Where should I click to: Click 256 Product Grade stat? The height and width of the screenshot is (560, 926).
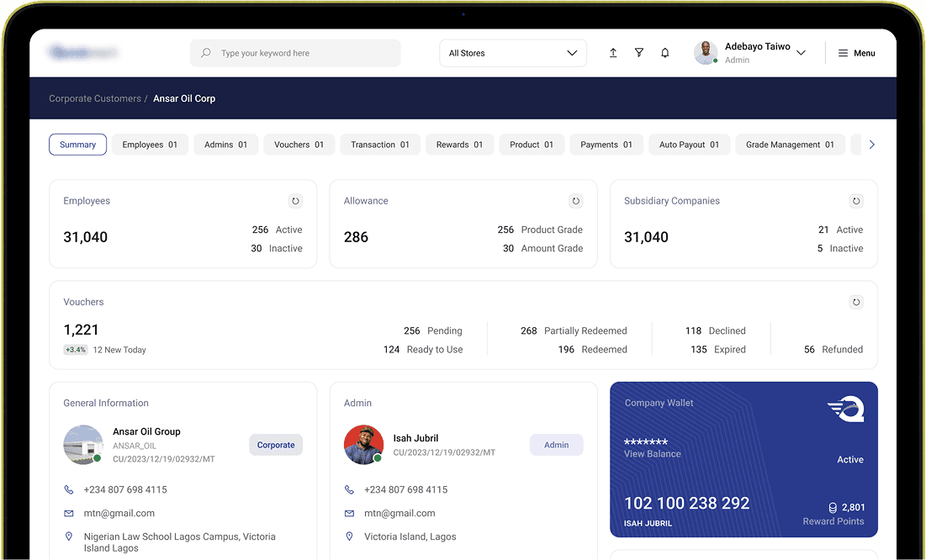pyautogui.click(x=540, y=230)
